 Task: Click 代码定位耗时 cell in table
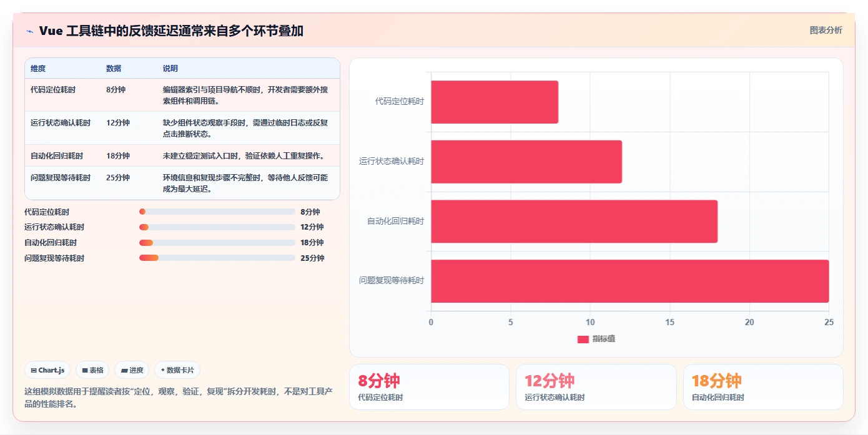pos(53,90)
